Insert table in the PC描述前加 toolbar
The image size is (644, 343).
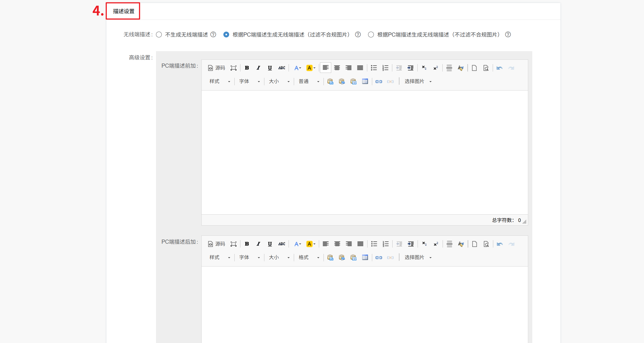tap(365, 81)
